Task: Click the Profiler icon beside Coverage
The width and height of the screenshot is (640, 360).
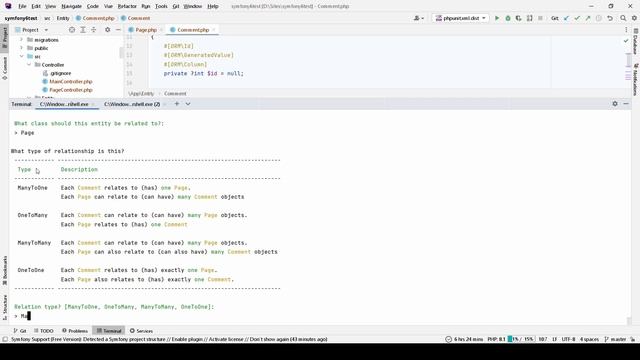Action: (529, 18)
